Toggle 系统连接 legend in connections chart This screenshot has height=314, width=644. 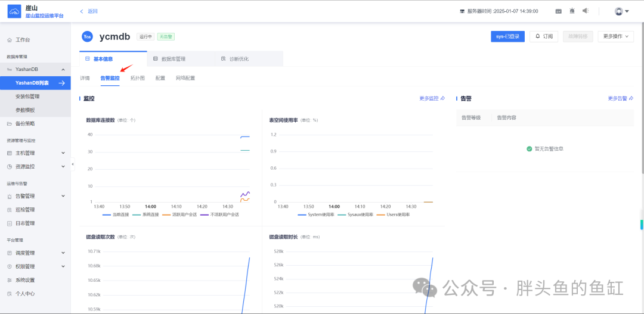click(145, 214)
